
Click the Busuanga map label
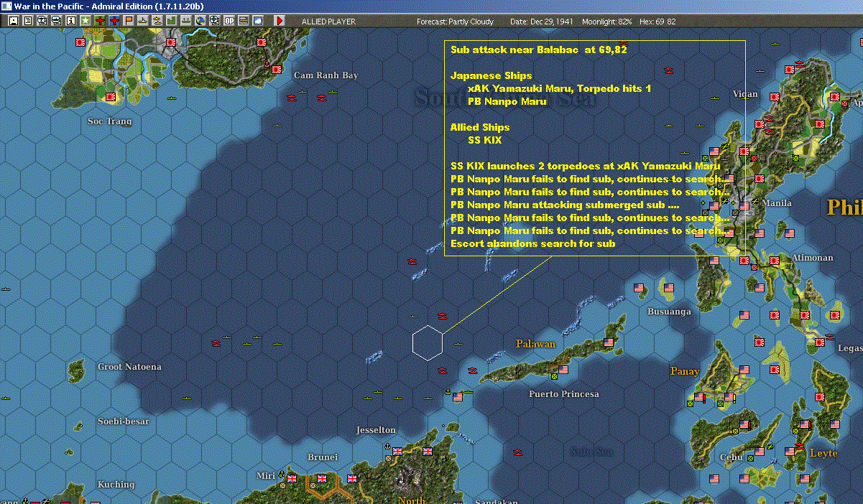tap(669, 312)
